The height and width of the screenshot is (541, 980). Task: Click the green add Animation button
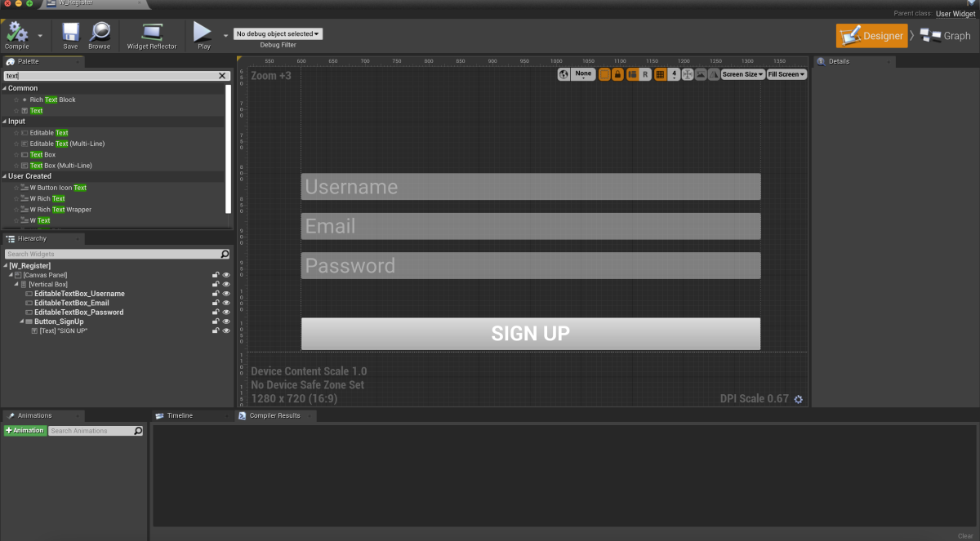[x=25, y=431]
